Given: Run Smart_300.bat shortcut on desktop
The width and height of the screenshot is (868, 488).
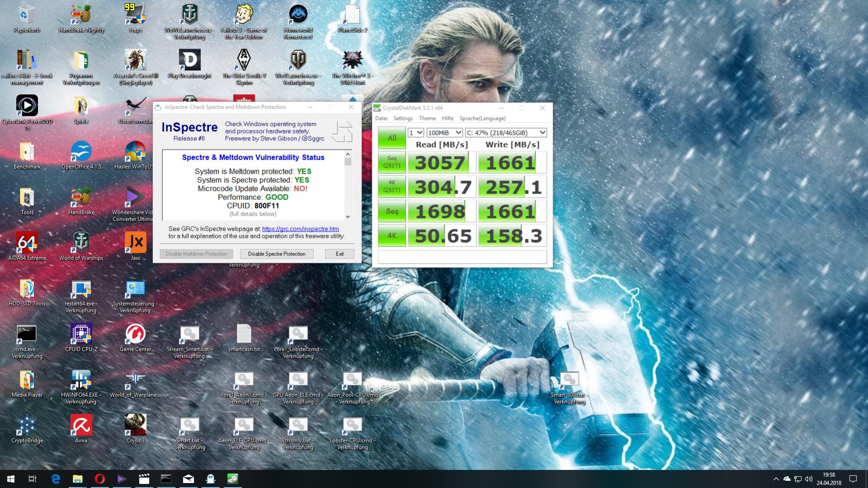Looking at the screenshot, I should point(569,387).
